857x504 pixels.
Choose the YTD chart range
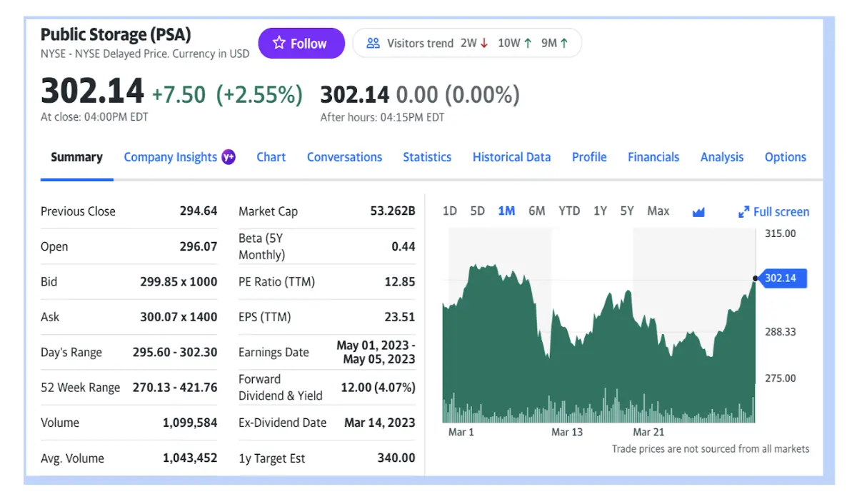tap(569, 211)
